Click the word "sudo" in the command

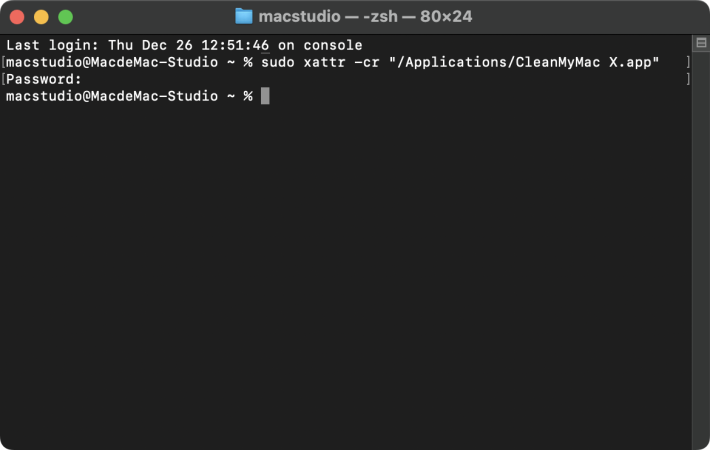(278, 62)
